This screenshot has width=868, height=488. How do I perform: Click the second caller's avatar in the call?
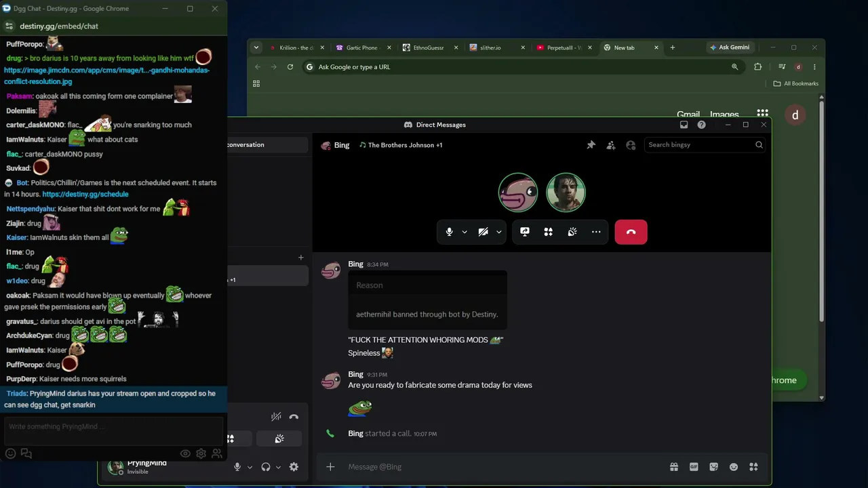[x=566, y=192]
